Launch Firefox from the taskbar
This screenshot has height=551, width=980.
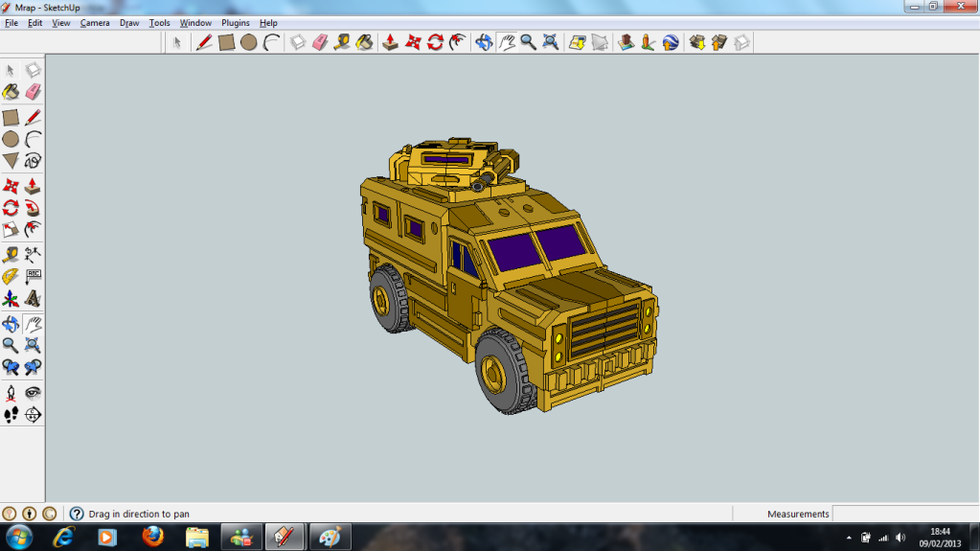tap(152, 538)
